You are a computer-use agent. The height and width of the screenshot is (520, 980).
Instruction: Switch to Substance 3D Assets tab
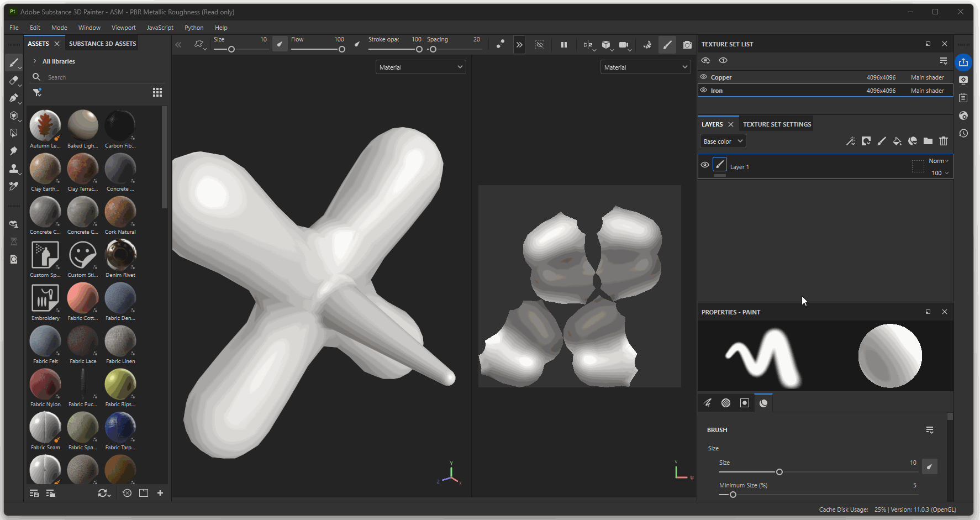102,44
